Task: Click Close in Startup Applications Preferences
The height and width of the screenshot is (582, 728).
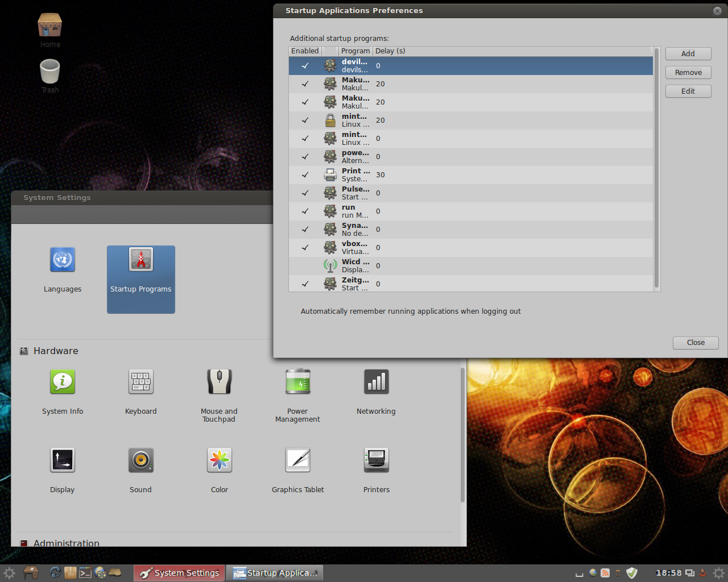Action: [696, 342]
